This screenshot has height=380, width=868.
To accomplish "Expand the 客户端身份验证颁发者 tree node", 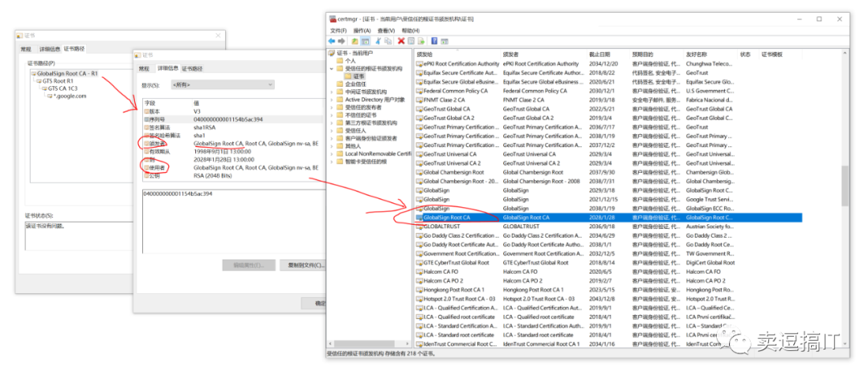I will (332, 138).
